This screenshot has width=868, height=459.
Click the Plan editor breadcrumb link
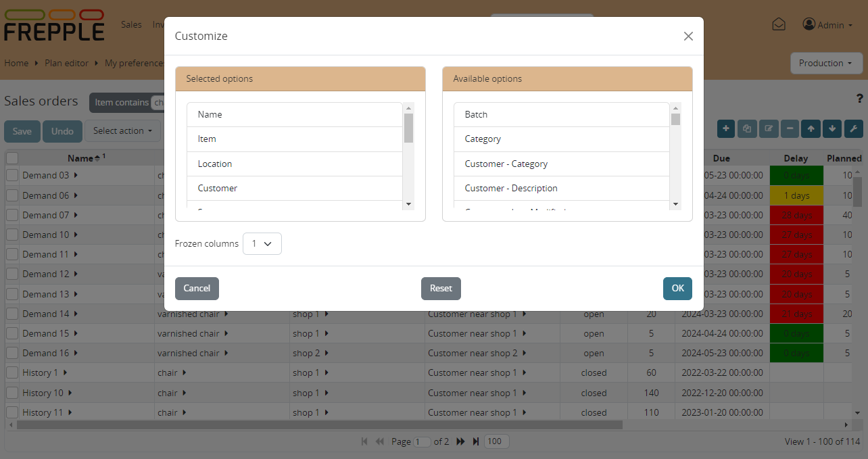pos(66,63)
